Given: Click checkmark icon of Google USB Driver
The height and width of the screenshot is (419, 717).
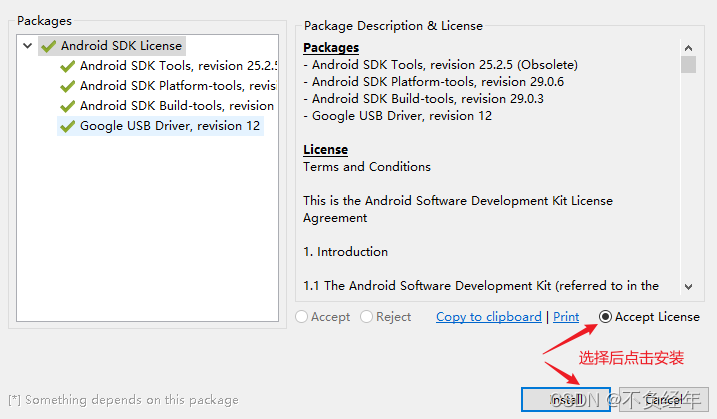Looking at the screenshot, I should tap(67, 126).
